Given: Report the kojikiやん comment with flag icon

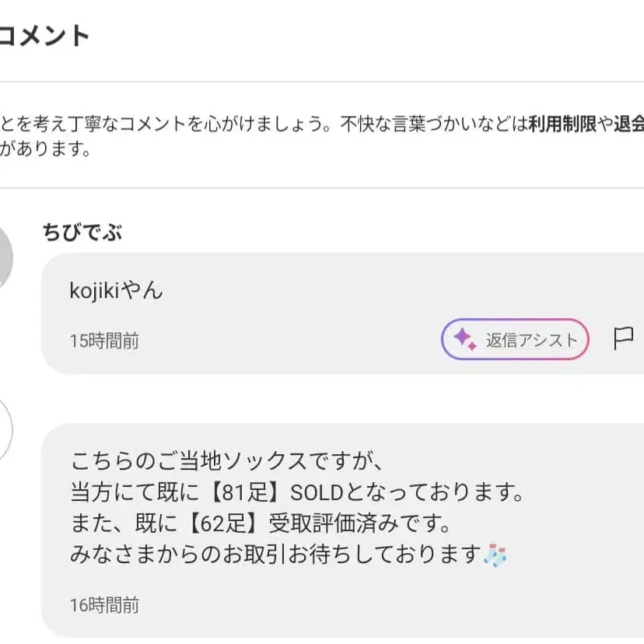Looking at the screenshot, I should click(623, 339).
